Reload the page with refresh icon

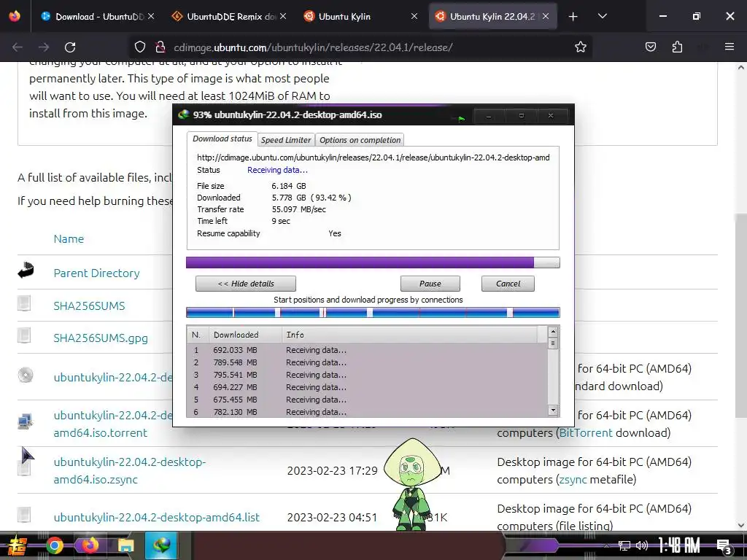(70, 47)
